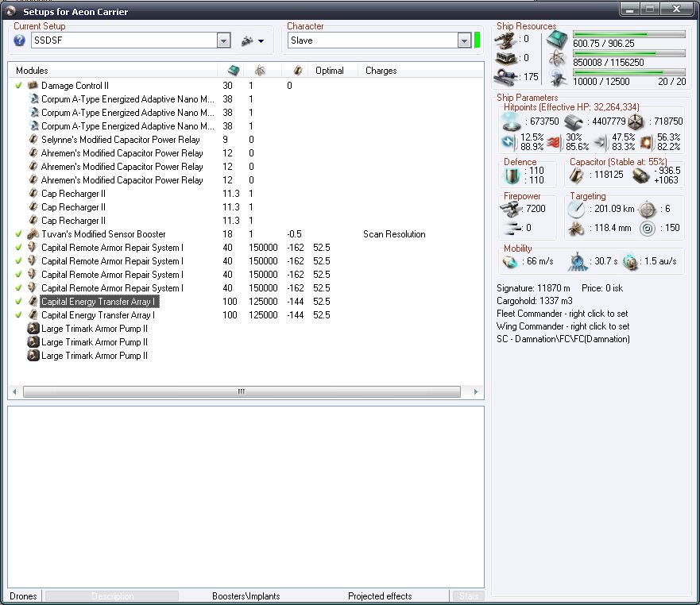Click the scrollbar right arrow
The width and height of the screenshot is (700, 605).
point(476,391)
